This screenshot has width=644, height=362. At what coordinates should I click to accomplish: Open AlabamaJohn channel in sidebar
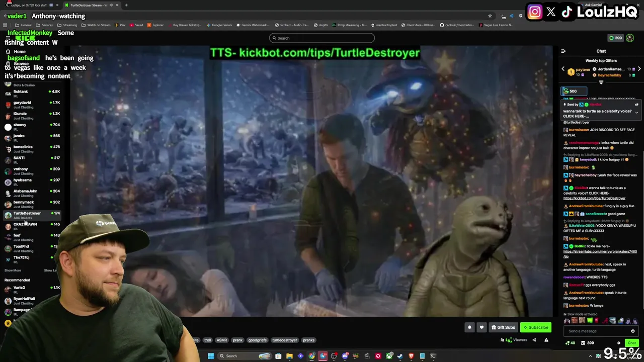(33, 193)
